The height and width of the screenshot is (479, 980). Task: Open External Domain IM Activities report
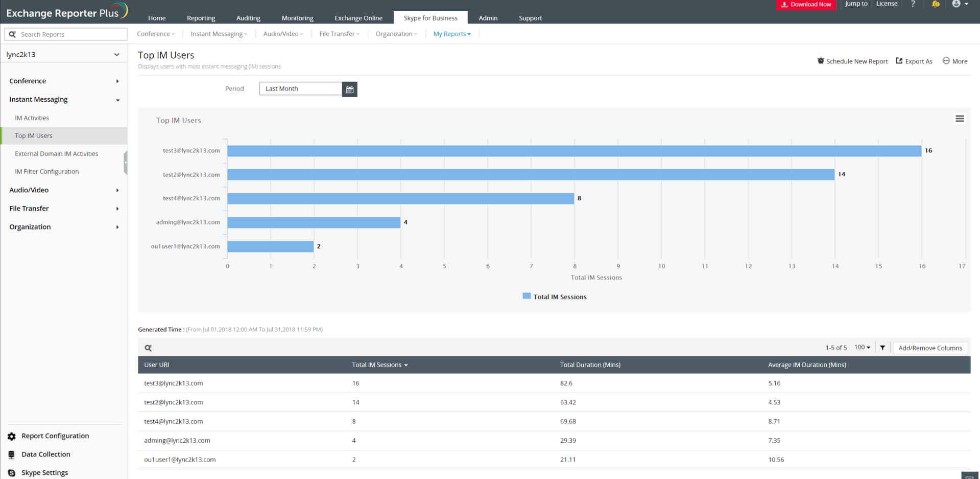57,154
